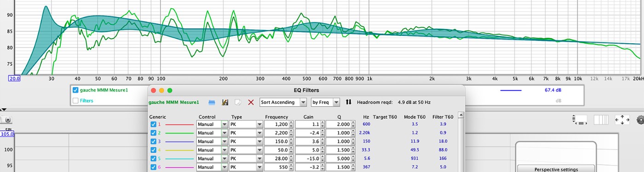The image size is (644, 172).
Task: Open a filter file in EQ Filters
Action: [212, 102]
